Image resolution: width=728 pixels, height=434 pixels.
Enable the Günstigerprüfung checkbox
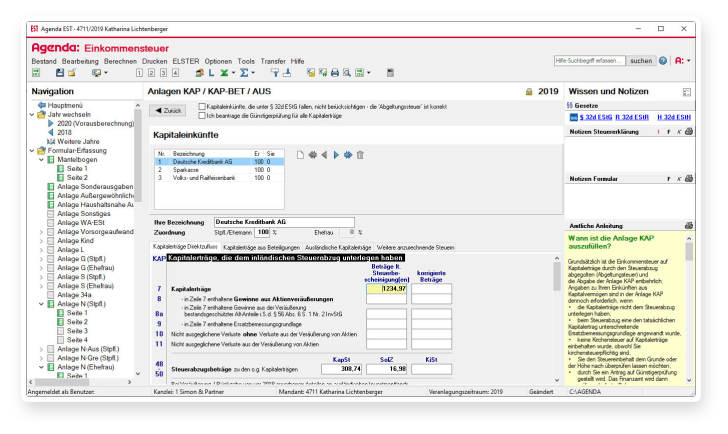pos(203,116)
